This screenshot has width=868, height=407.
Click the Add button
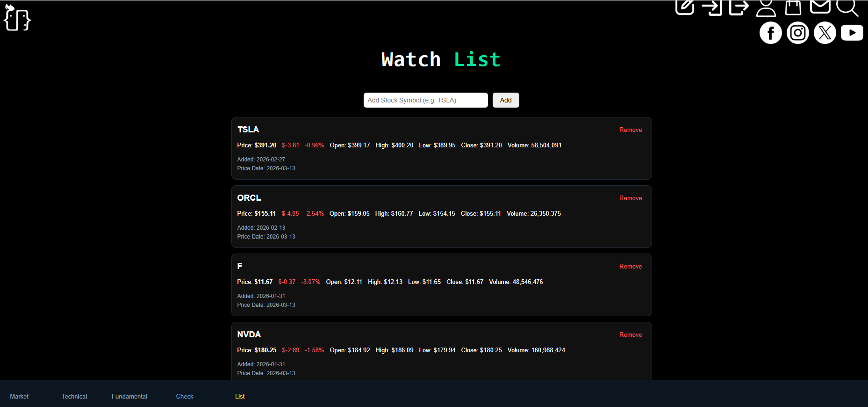pos(506,100)
